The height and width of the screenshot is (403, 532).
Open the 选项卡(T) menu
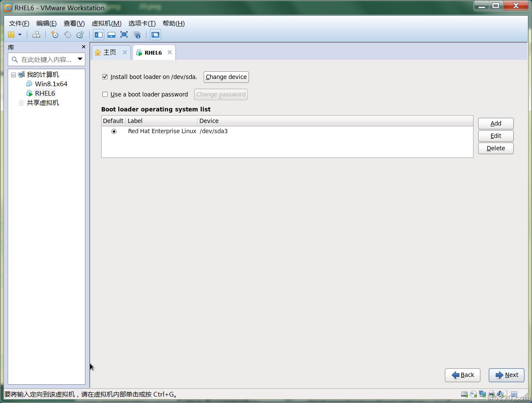coord(142,23)
